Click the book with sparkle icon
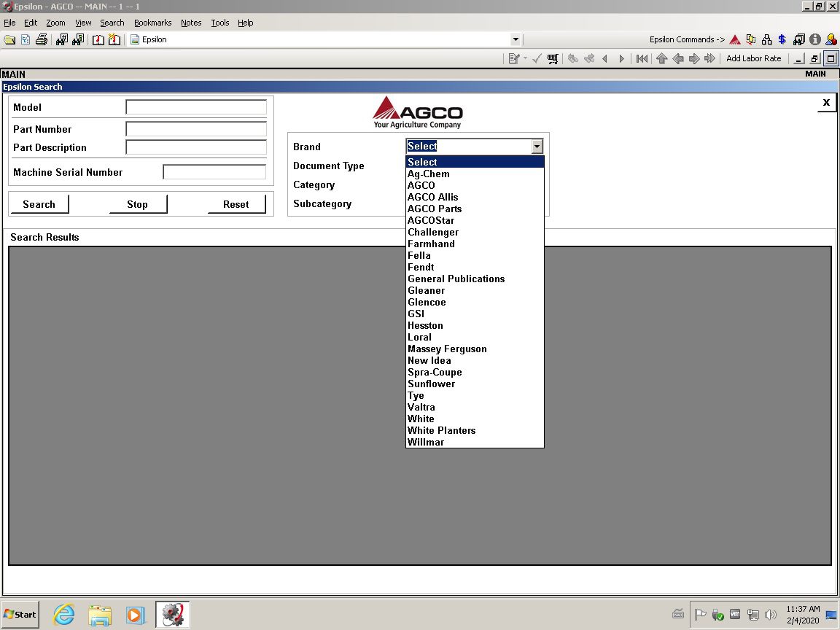The height and width of the screenshot is (630, 840). coord(114,39)
